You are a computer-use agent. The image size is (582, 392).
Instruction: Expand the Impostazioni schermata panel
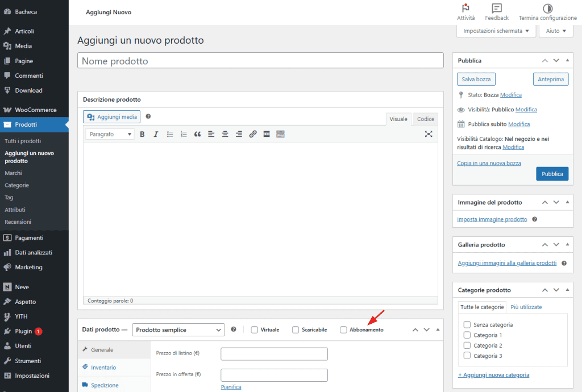pos(496,31)
